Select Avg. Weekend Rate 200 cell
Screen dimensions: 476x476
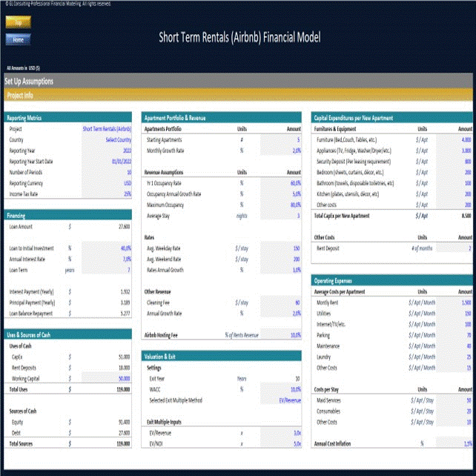[281, 260]
